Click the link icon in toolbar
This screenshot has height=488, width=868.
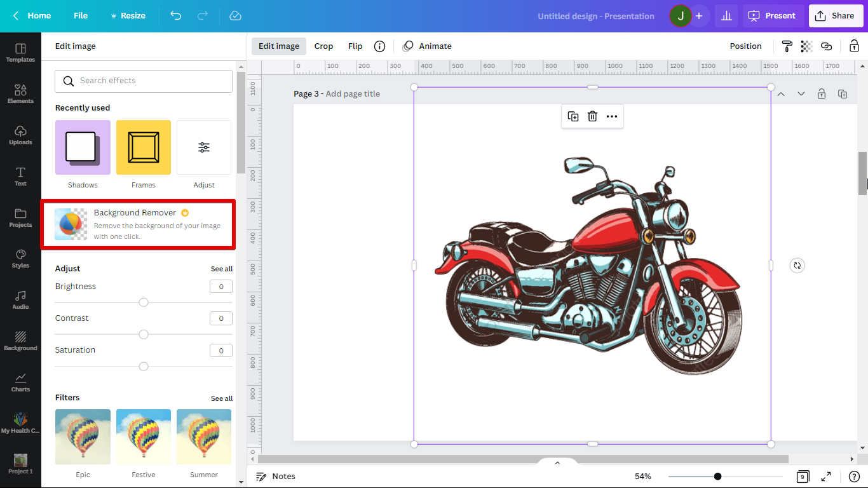click(x=826, y=46)
